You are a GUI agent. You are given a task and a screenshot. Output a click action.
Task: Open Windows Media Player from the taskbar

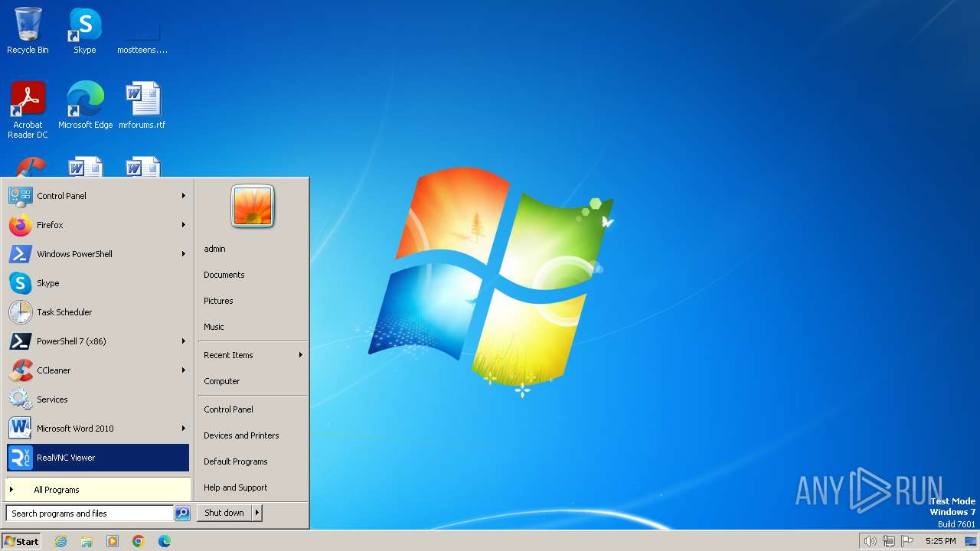click(x=113, y=541)
